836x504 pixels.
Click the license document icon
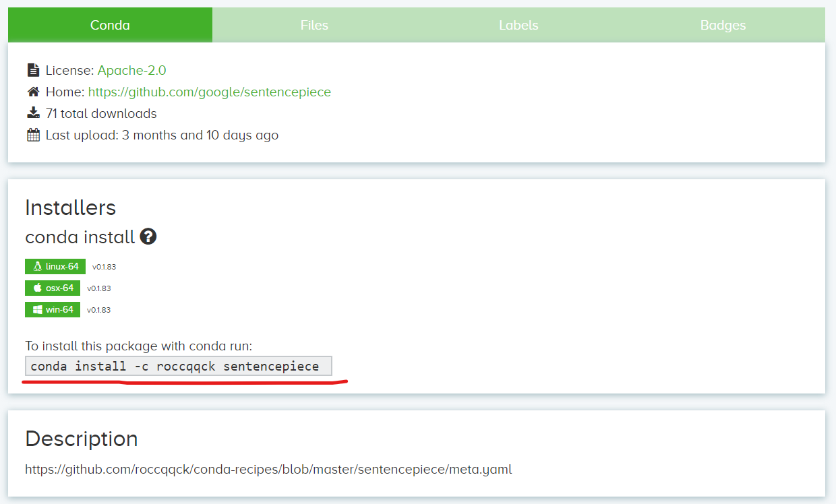coord(33,69)
